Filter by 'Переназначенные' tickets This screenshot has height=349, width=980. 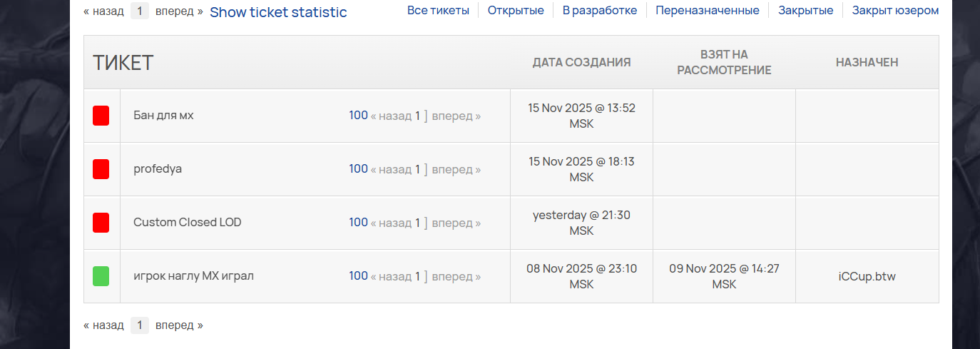[708, 11]
